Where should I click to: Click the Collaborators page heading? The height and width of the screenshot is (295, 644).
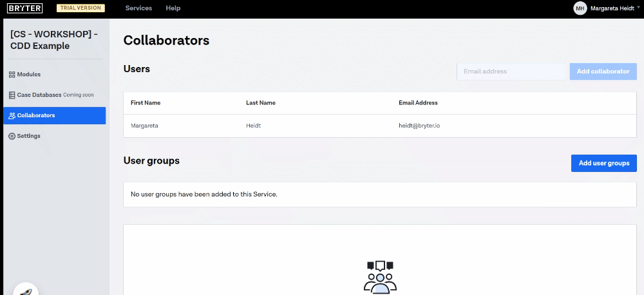pos(166,41)
